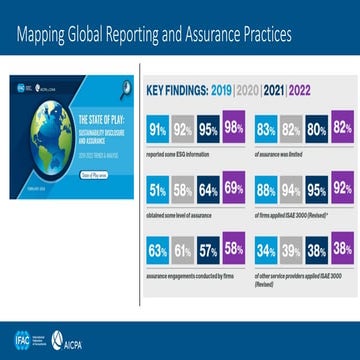Click the magnifying glass icon on report cover

(126, 90)
